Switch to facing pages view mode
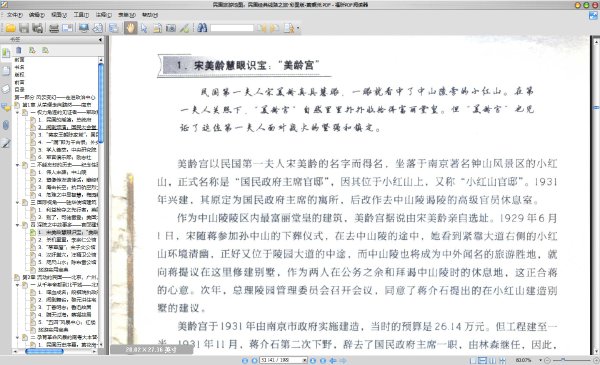The height and width of the screenshot is (365, 600). 492,360
